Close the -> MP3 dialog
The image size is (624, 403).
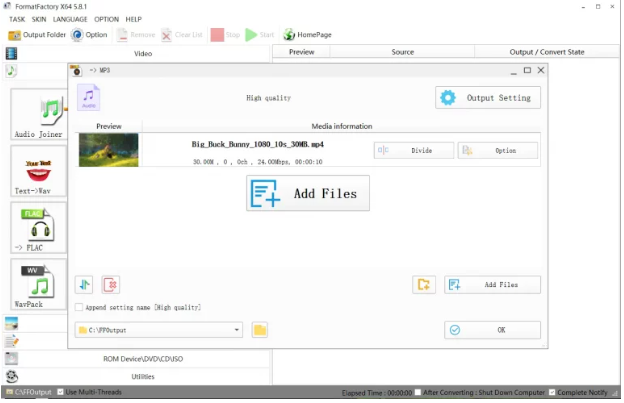541,70
